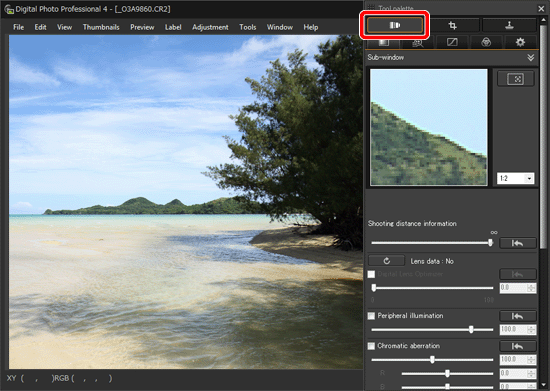The image size is (550, 391).
Task: Click the Peripheral illumination value stepper
Action: point(531,330)
